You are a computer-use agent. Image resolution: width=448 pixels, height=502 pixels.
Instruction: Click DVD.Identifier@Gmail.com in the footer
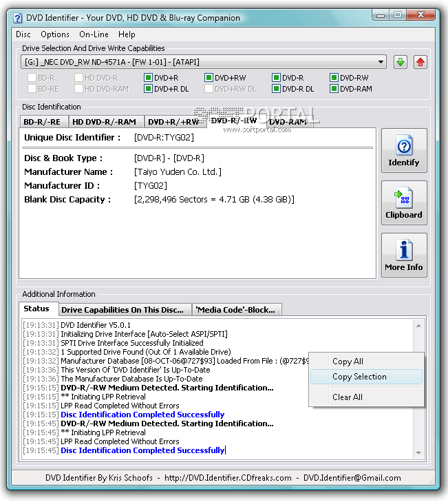(352, 478)
